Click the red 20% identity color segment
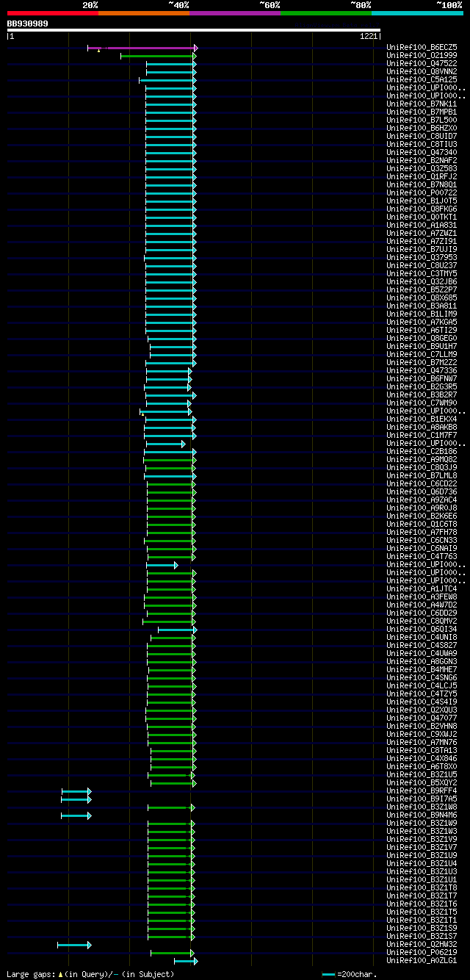The image size is (470, 980). click(x=52, y=13)
